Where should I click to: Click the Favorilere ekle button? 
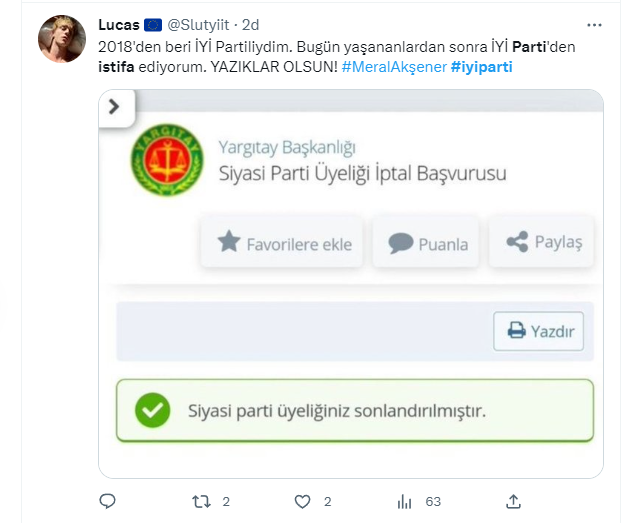(284, 242)
